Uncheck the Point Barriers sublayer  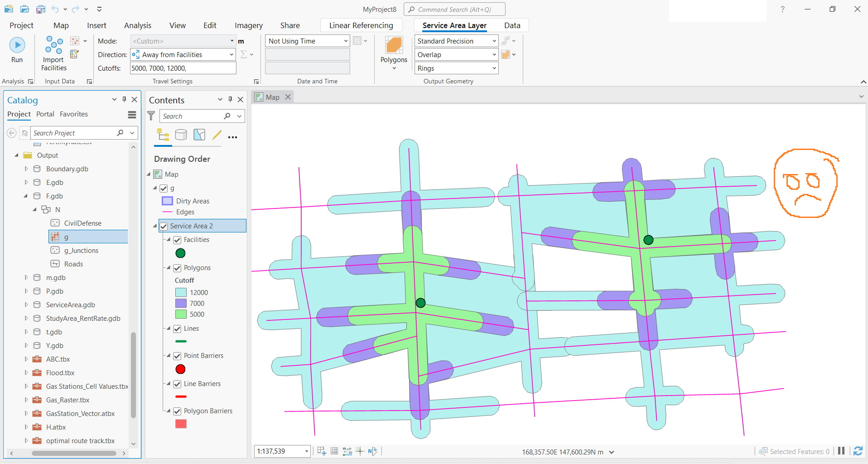tap(177, 356)
